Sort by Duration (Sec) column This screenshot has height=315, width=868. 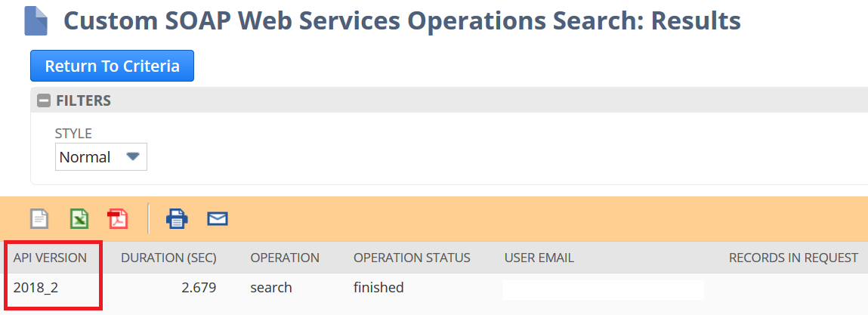(x=168, y=258)
